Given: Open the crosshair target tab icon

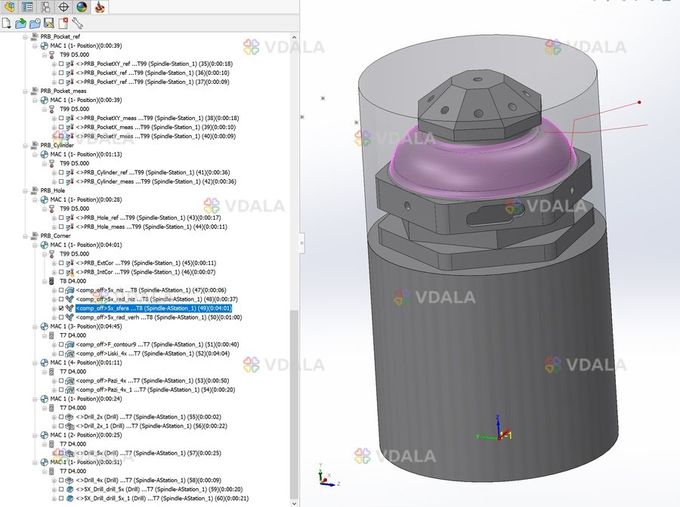Looking at the screenshot, I should [x=62, y=7].
